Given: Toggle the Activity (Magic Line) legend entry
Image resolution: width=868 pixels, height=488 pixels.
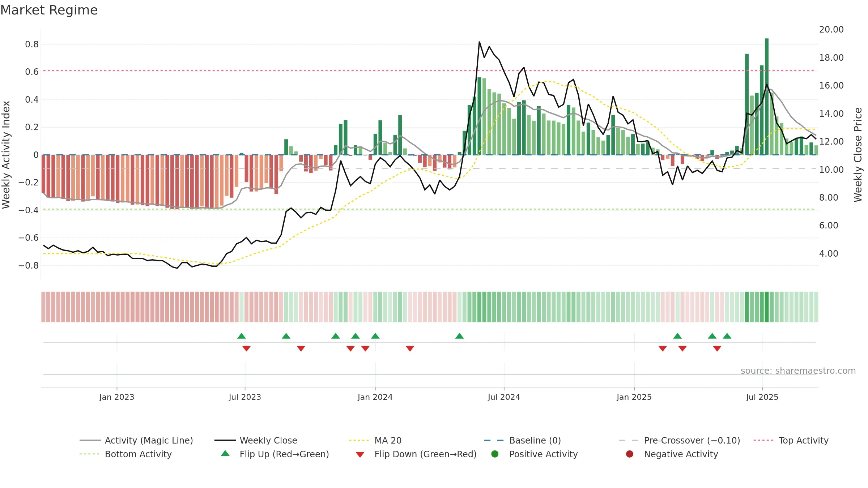Looking at the screenshot, I should [x=136, y=440].
